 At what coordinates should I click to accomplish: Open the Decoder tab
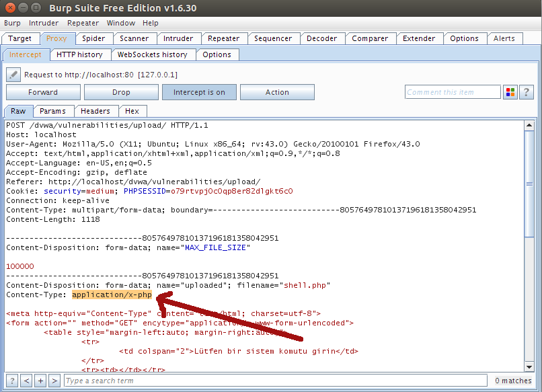click(322, 38)
